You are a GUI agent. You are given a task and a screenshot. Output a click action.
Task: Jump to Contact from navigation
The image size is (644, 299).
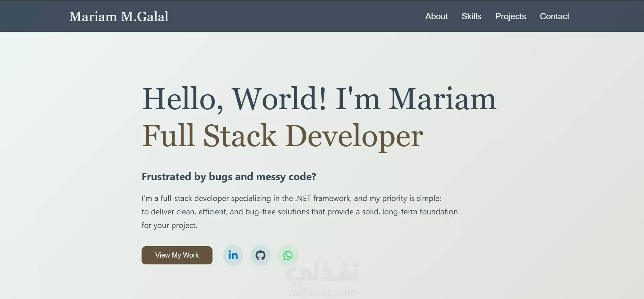point(554,16)
